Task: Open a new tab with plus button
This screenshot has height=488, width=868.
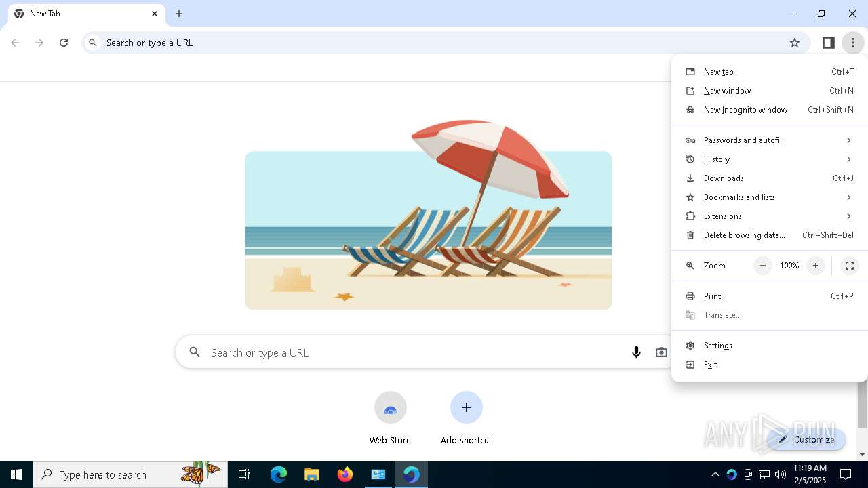Action: (x=179, y=14)
